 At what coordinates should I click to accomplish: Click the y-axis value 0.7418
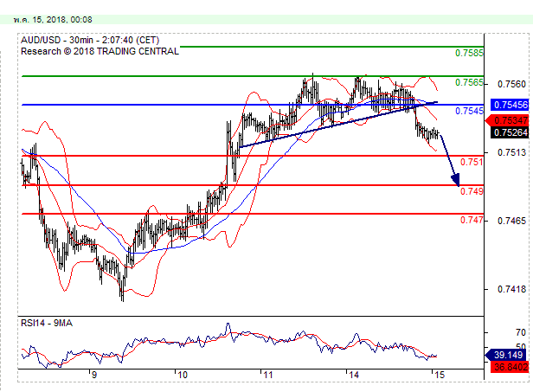point(511,289)
